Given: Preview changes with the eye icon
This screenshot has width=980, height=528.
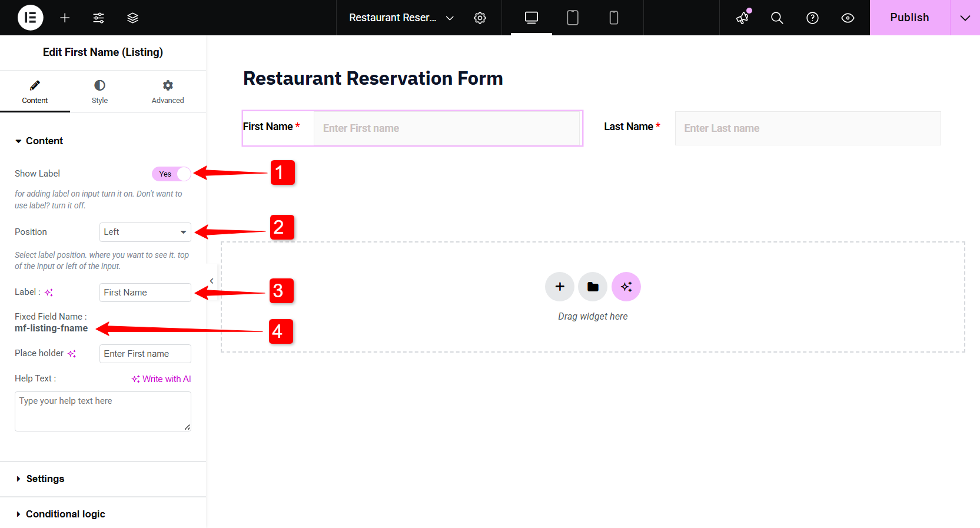Looking at the screenshot, I should click(x=848, y=18).
